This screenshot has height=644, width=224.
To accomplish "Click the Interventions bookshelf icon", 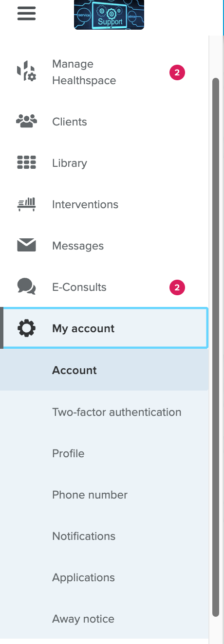I will tap(26, 204).
